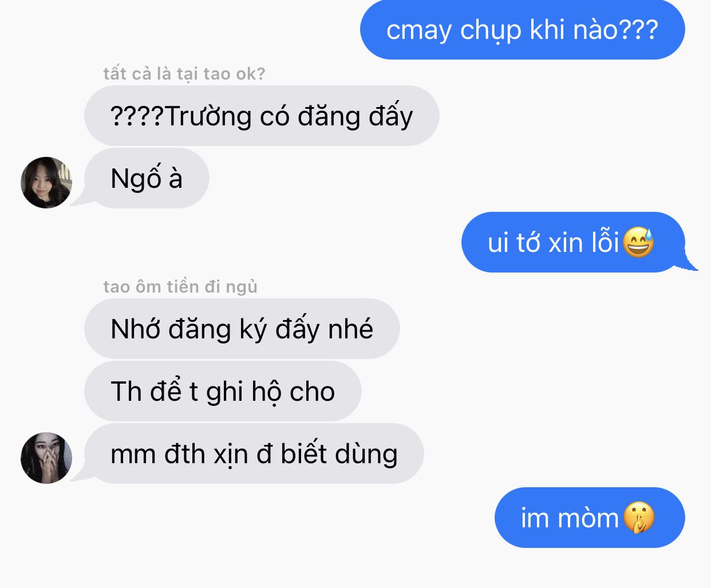
Task: Select the message "Nhớ đăng ký đấy nhé"
Action: (x=242, y=329)
